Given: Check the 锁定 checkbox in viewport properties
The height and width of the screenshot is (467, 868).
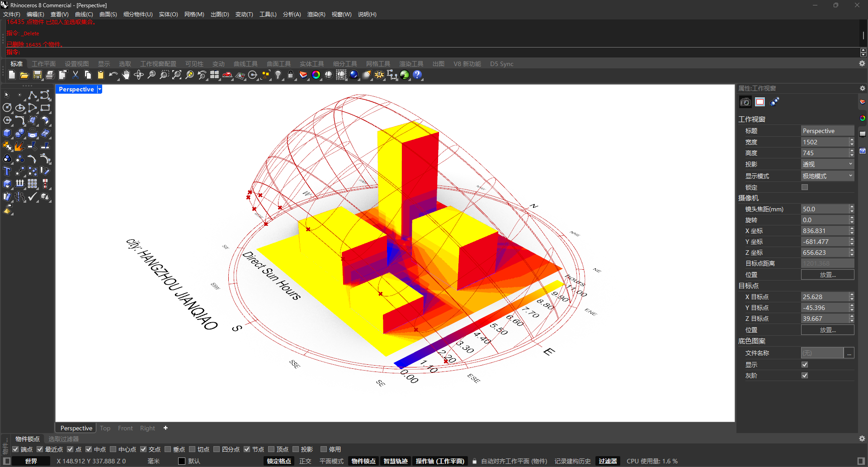Looking at the screenshot, I should pyautogui.click(x=805, y=187).
